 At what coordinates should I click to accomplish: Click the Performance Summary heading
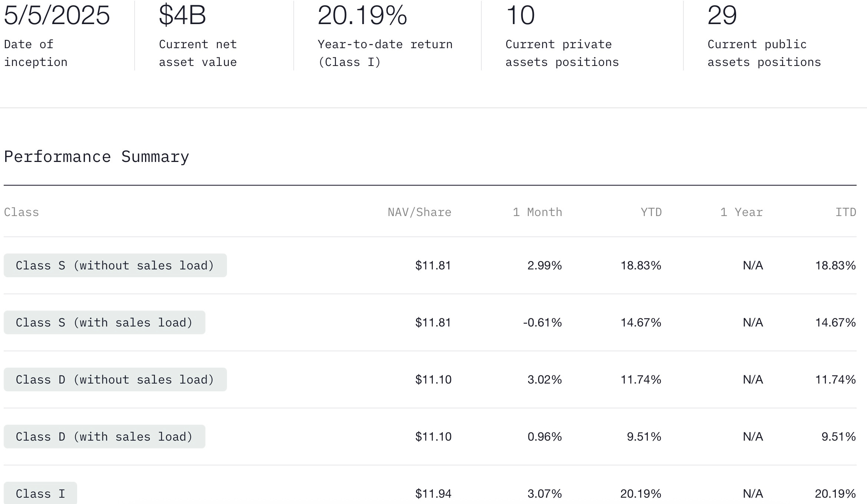(96, 157)
